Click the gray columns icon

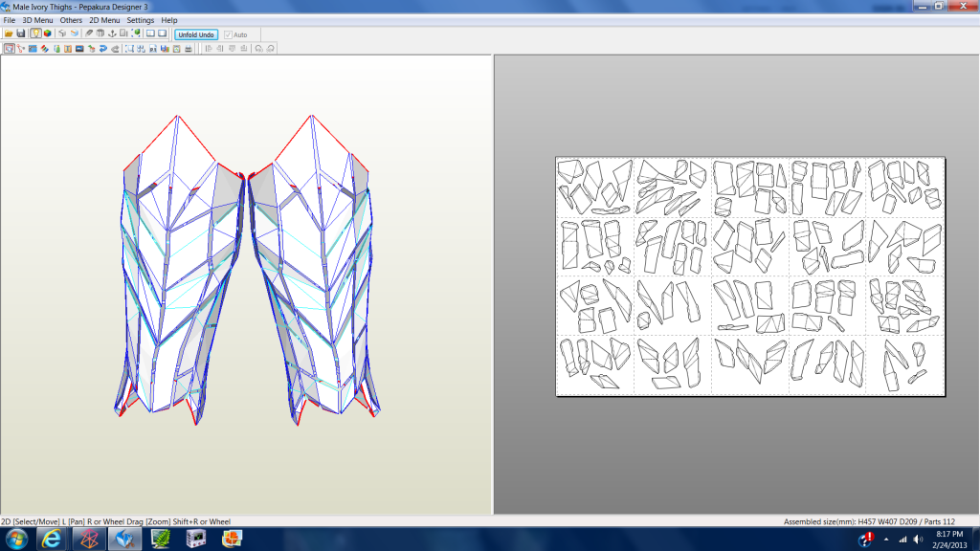click(x=100, y=33)
